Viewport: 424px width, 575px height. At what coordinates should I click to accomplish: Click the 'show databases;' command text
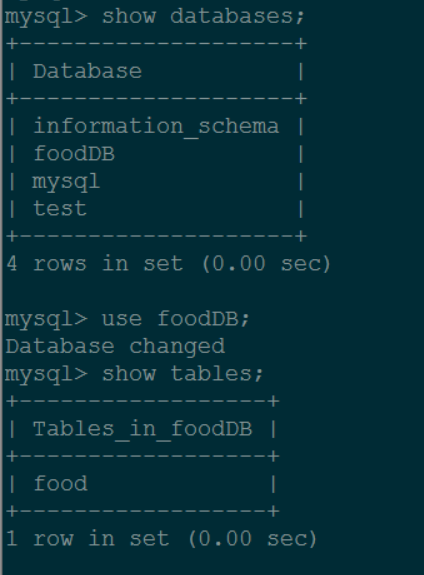pos(203,17)
